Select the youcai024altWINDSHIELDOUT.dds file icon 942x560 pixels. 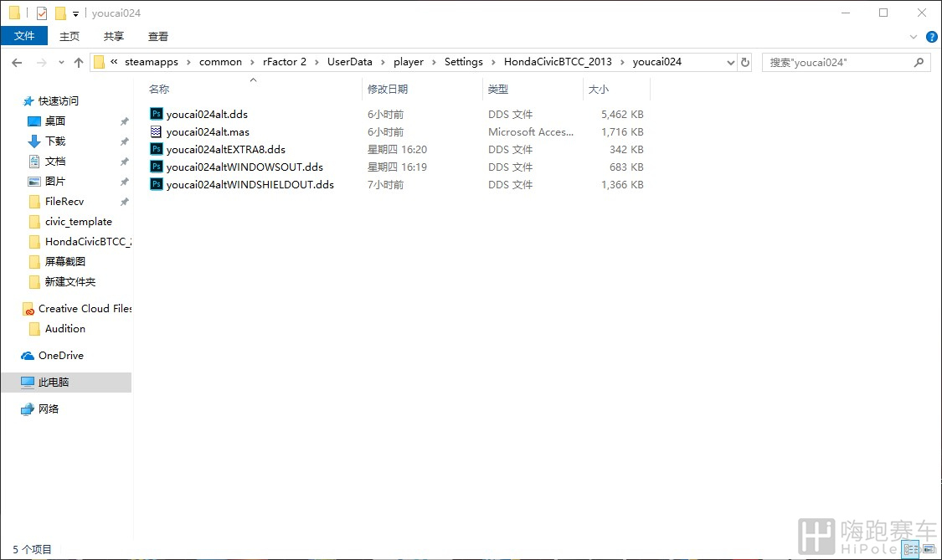(x=157, y=184)
